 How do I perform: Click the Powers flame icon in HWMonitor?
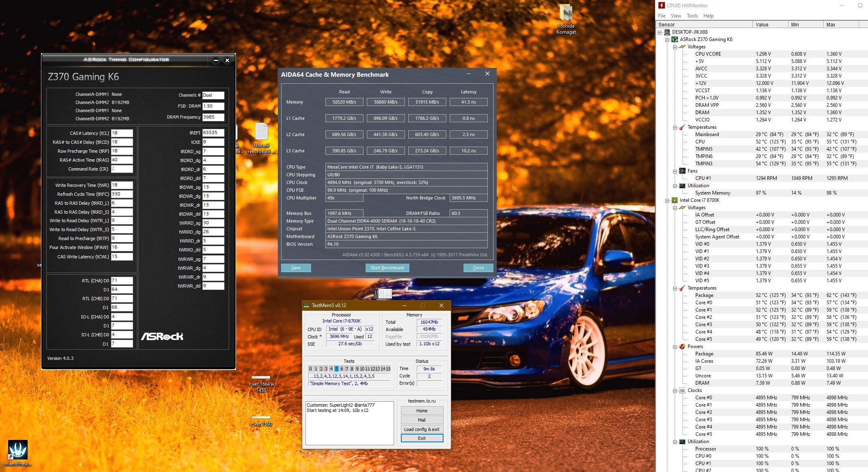click(x=682, y=346)
